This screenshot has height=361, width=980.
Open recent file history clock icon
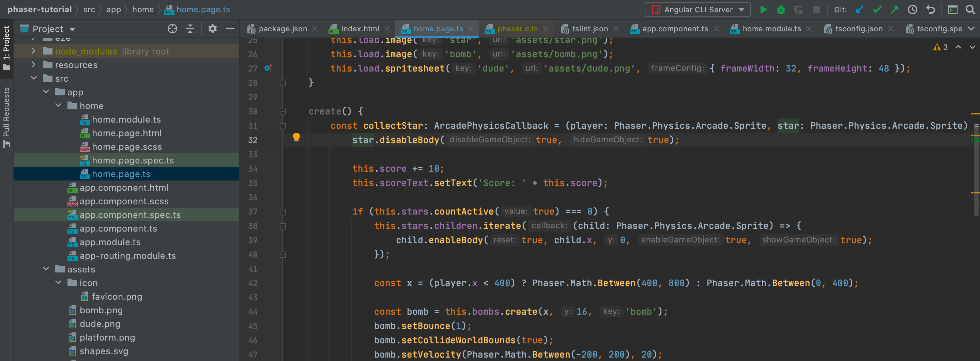click(x=912, y=10)
